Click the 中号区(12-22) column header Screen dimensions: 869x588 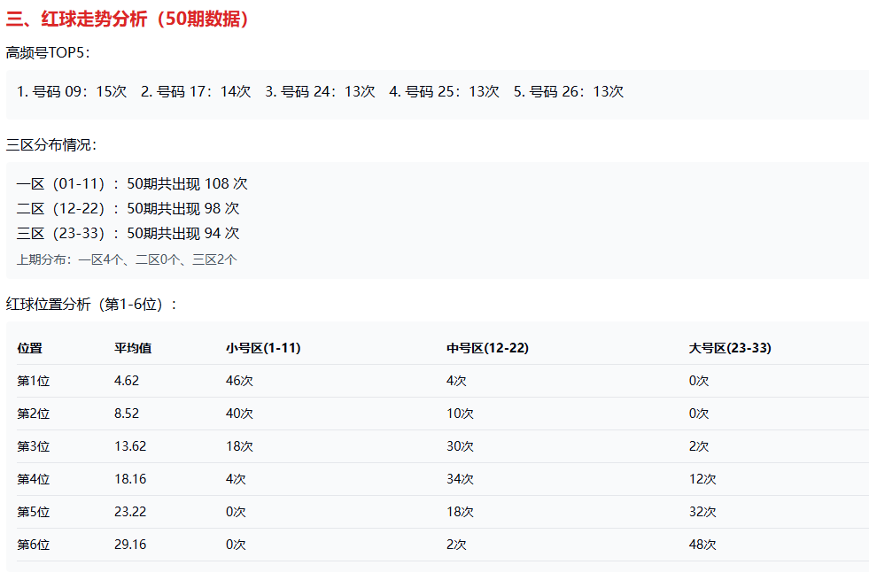tap(487, 348)
